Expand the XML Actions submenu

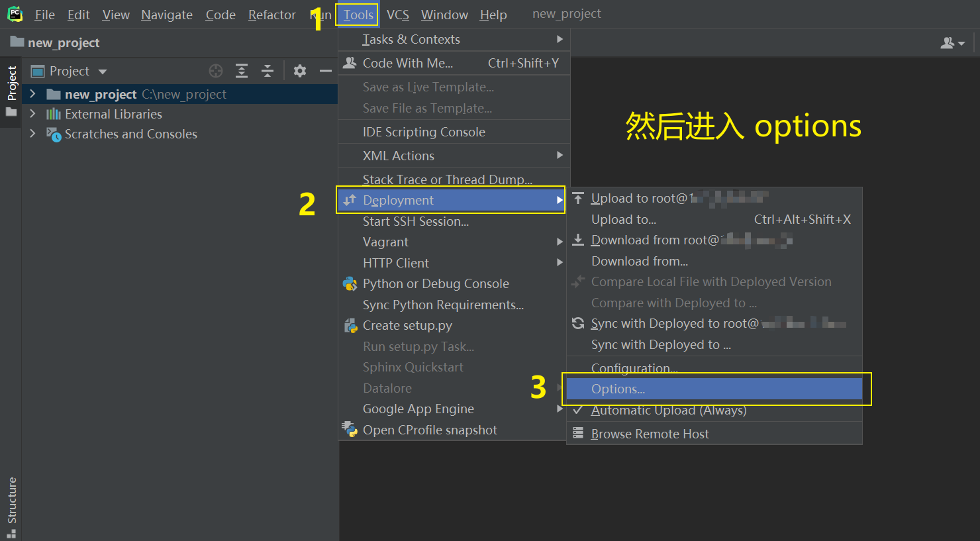click(x=454, y=156)
